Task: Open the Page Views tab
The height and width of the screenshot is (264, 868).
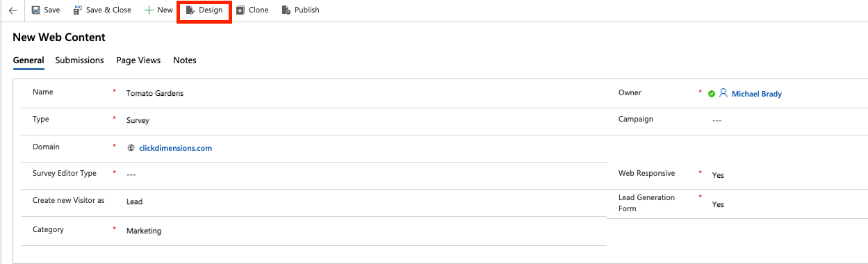Action: pyautogui.click(x=138, y=60)
